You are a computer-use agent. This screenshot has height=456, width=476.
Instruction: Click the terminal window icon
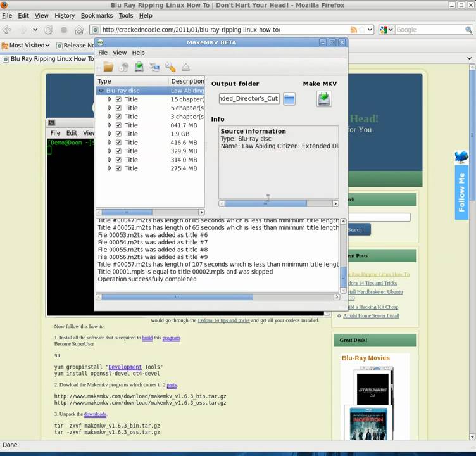pos(52,122)
